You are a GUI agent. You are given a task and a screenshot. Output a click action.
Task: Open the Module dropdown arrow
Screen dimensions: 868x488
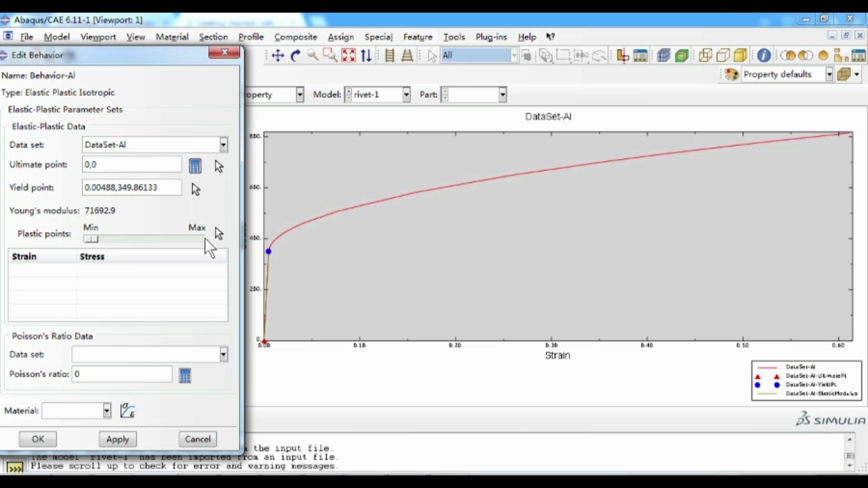[x=299, y=94]
